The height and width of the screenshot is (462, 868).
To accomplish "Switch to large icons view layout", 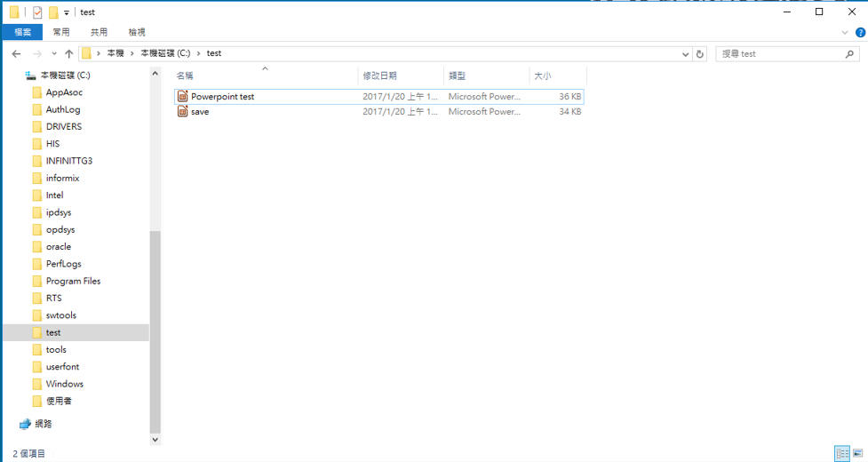I will coord(857,453).
